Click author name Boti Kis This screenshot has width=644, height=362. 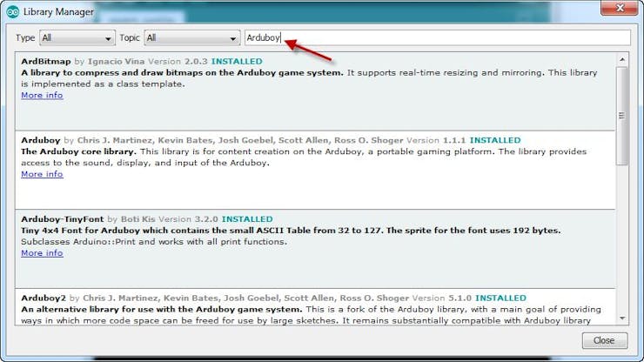pyautogui.click(x=138, y=219)
